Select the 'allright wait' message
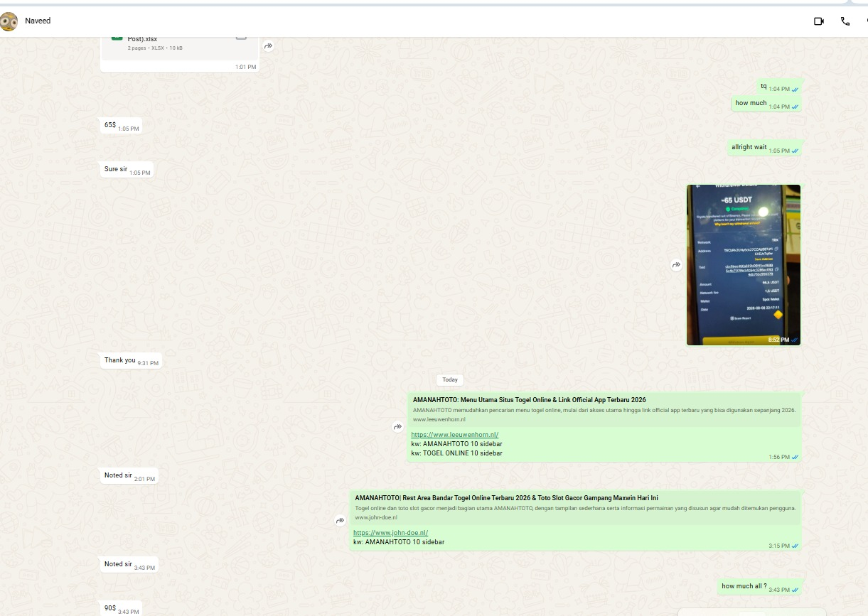 click(764, 148)
